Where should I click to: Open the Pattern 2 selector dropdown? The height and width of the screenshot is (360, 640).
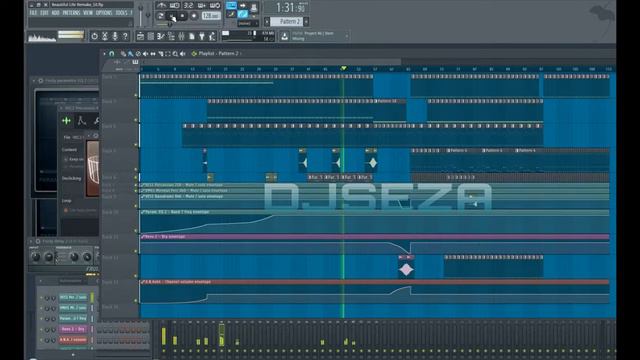(x=287, y=21)
